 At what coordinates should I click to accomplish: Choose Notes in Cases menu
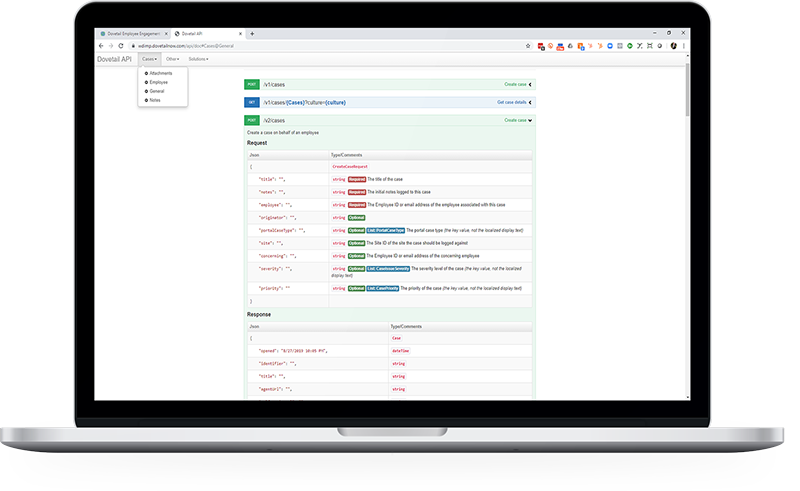coord(155,101)
